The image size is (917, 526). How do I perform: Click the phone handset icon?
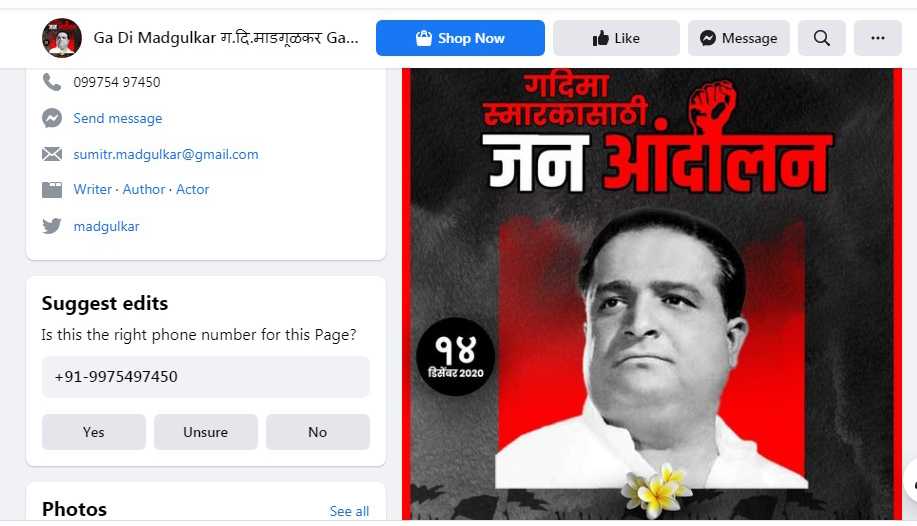51,82
